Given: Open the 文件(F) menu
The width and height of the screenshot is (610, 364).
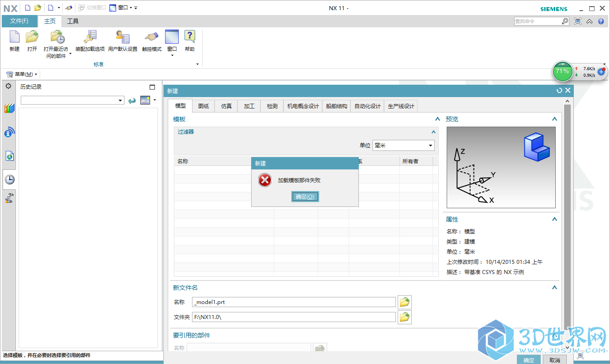Looking at the screenshot, I should 19,21.
